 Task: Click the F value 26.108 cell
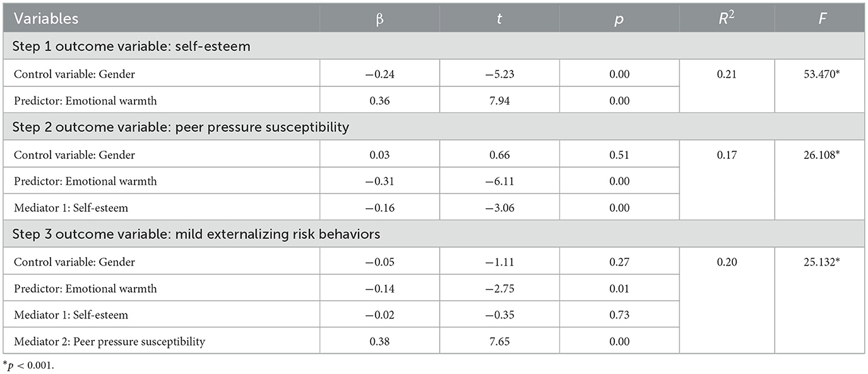pos(821,155)
